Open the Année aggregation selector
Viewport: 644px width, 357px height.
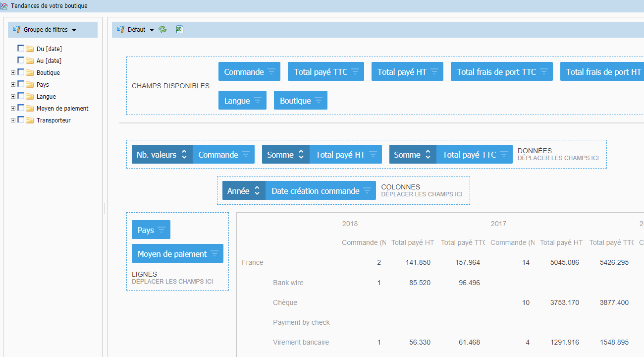(244, 191)
